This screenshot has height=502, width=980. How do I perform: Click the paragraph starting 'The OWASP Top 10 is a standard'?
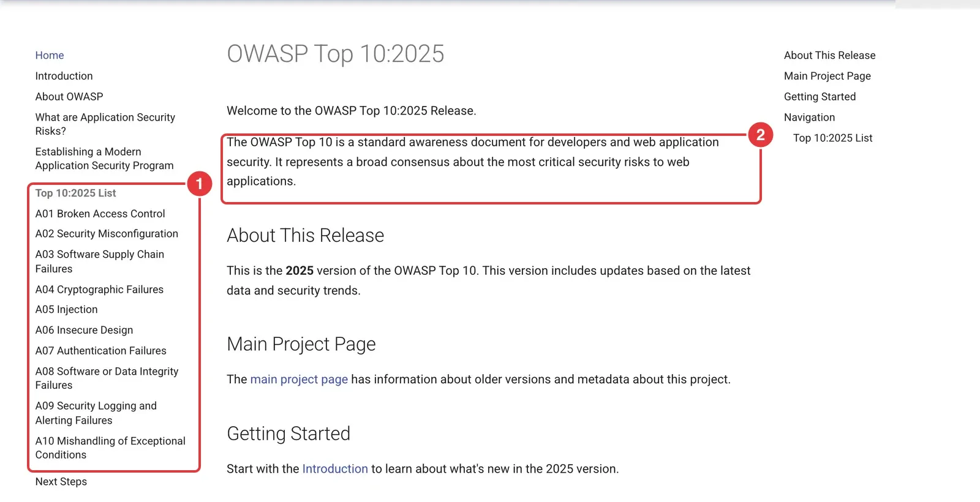[472, 162]
